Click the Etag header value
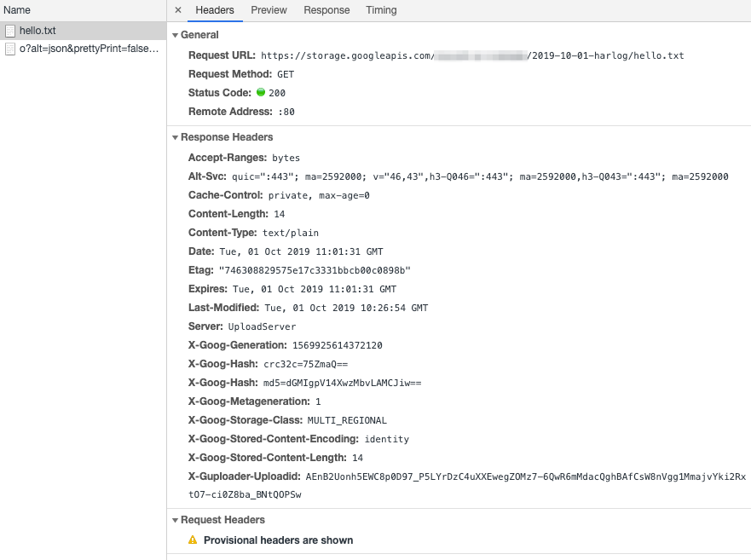 point(315,270)
